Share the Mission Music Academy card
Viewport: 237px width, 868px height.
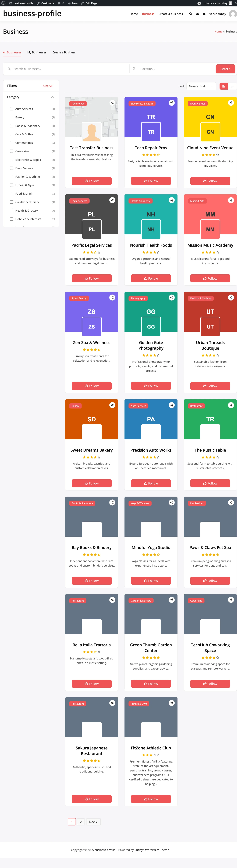(x=231, y=200)
